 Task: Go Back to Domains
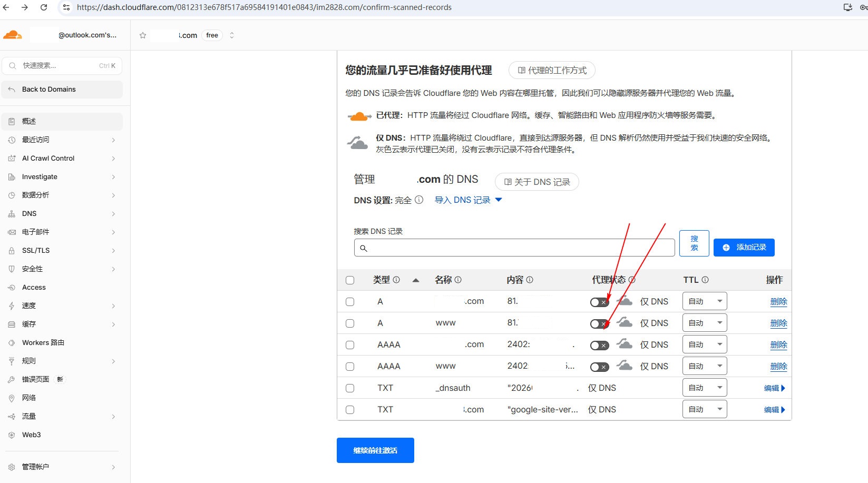[x=62, y=90]
